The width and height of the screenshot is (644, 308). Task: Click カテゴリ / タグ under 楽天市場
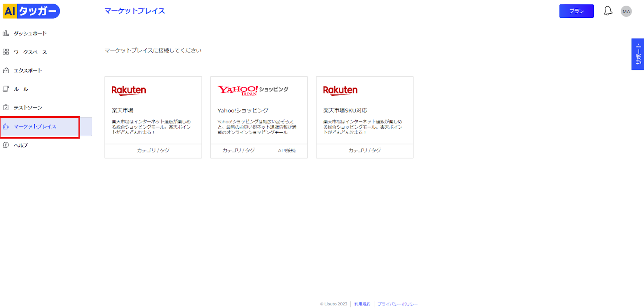point(153,150)
